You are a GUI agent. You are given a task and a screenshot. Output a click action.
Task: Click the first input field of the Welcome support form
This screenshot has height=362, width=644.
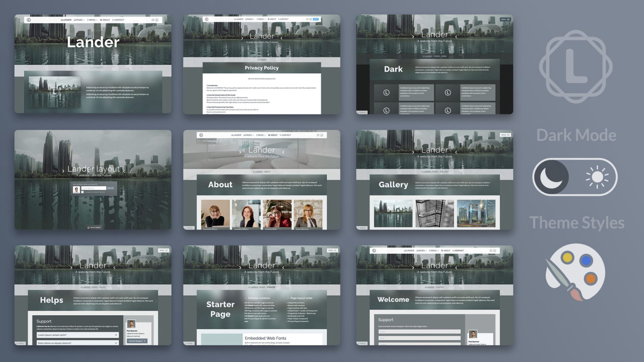[x=419, y=331]
